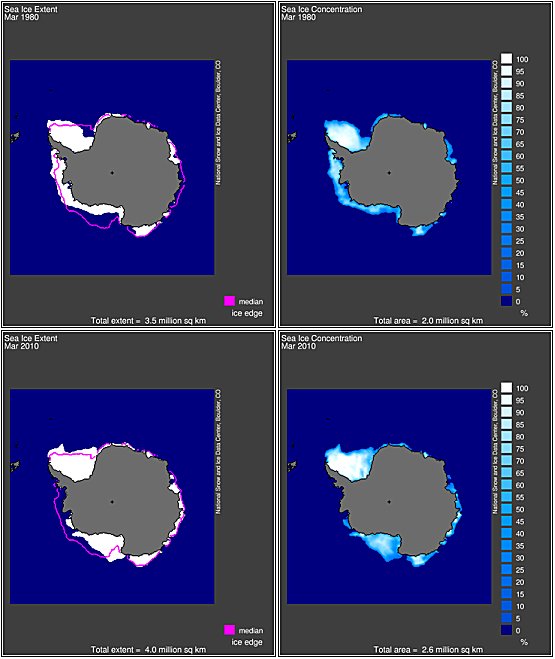The image size is (555, 659).
Task: Click the 'Sea Ice Extent Mar 2010' title
Action: click(x=31, y=342)
